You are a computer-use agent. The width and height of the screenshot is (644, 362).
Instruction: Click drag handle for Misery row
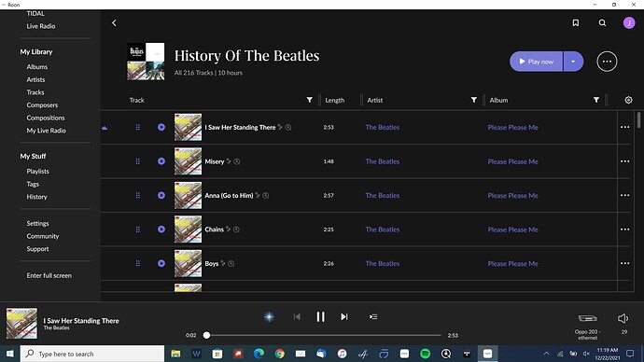[x=138, y=161]
